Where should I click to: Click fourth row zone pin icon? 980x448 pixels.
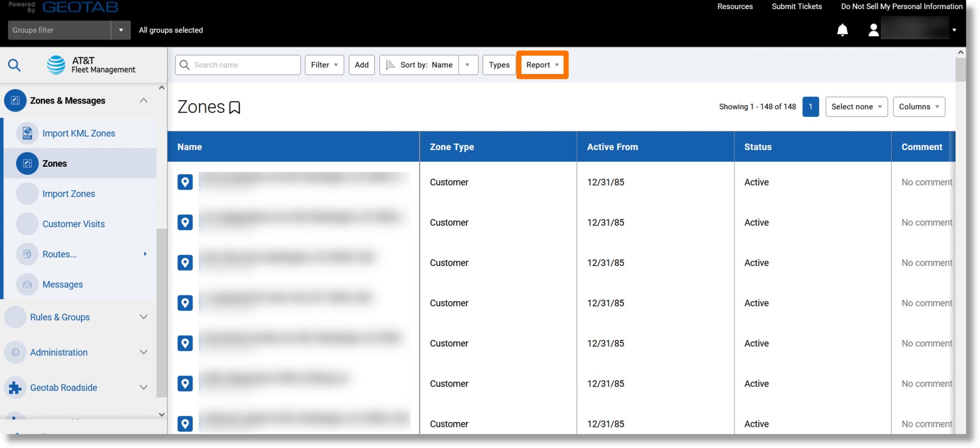[185, 303]
